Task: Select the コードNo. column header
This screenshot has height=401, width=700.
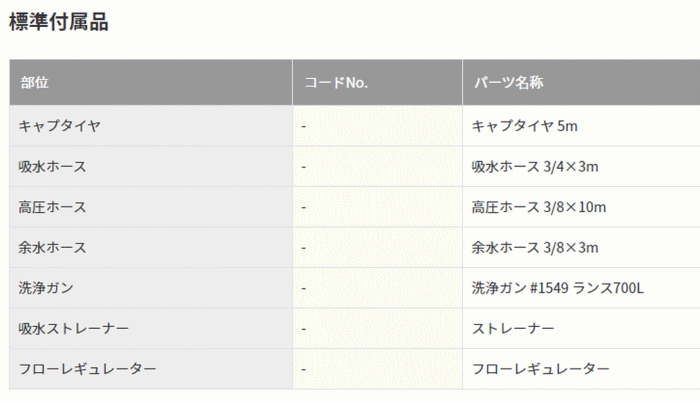Action: (x=378, y=83)
